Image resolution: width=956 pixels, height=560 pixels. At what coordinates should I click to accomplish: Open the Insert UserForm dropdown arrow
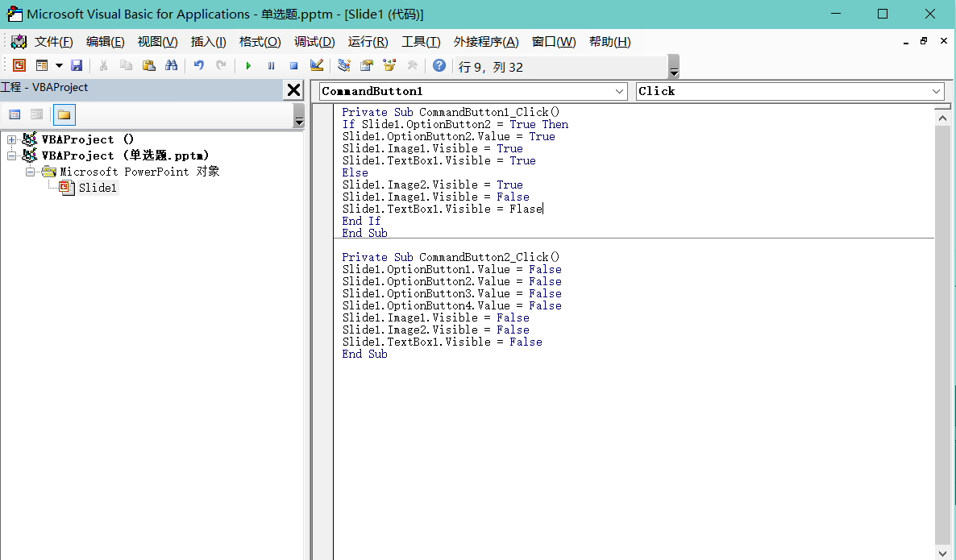tap(59, 66)
